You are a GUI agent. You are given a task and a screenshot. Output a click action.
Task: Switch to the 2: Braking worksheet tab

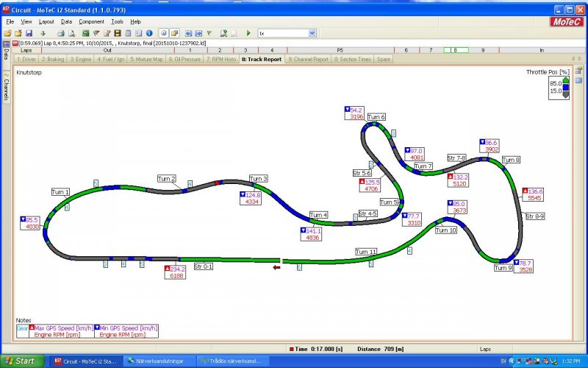coord(53,59)
